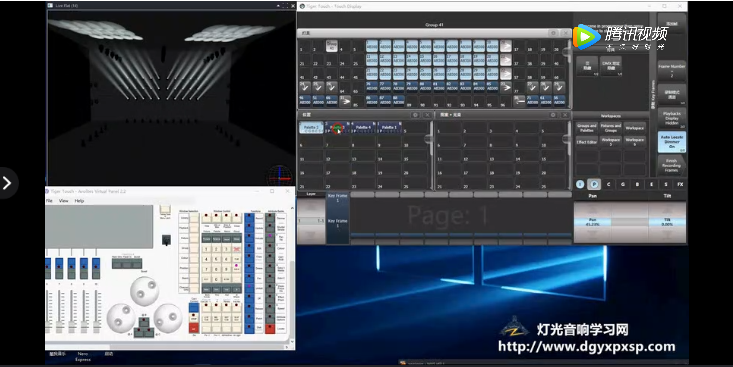Select the S attribute bank button

tap(666, 184)
